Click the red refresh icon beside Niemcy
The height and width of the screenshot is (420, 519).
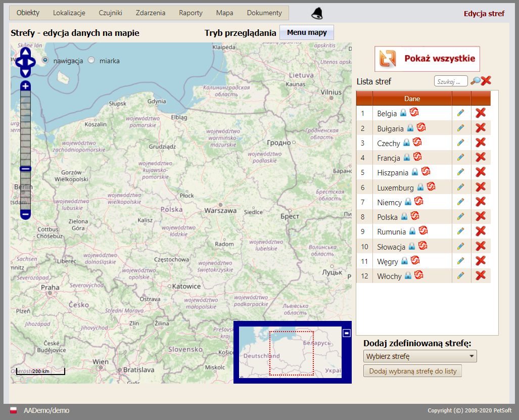tap(418, 202)
